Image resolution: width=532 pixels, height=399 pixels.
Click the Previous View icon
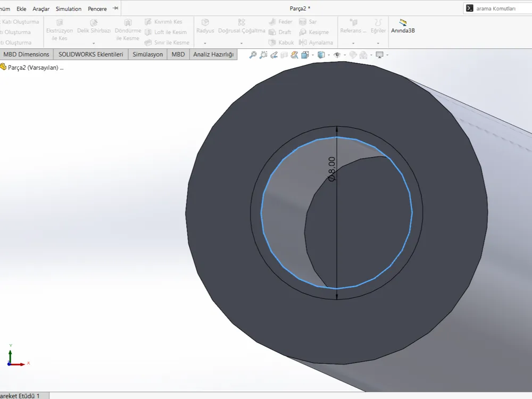click(274, 55)
